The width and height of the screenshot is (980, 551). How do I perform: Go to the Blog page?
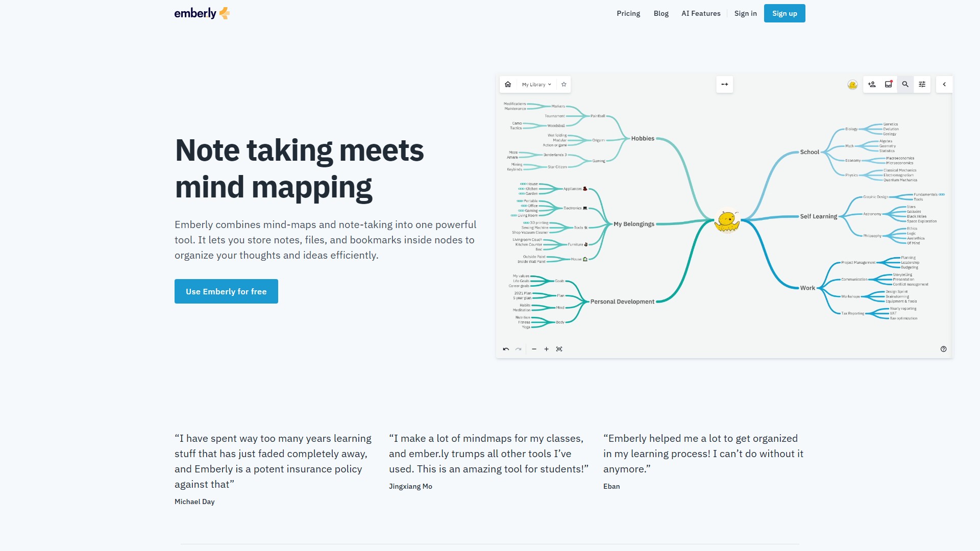pos(661,14)
